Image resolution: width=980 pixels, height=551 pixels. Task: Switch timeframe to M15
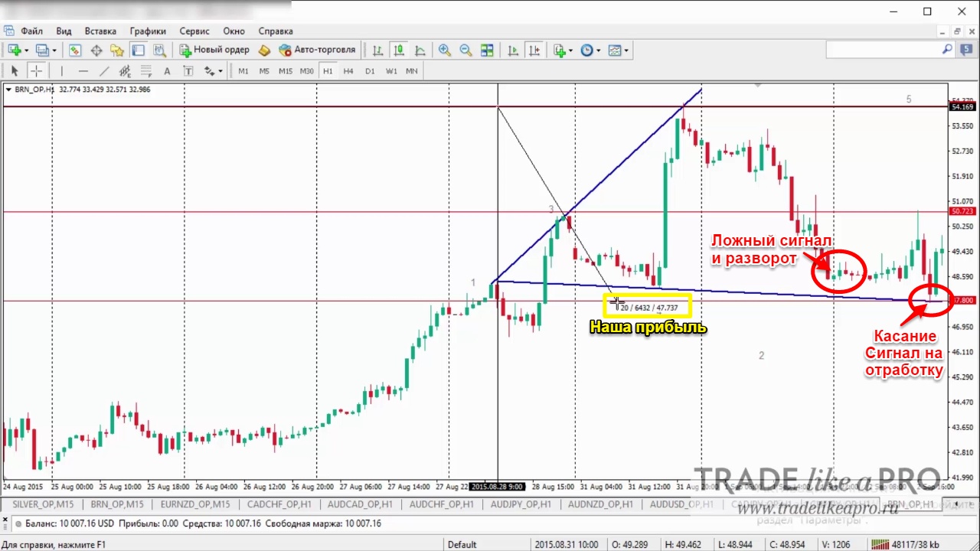[286, 71]
